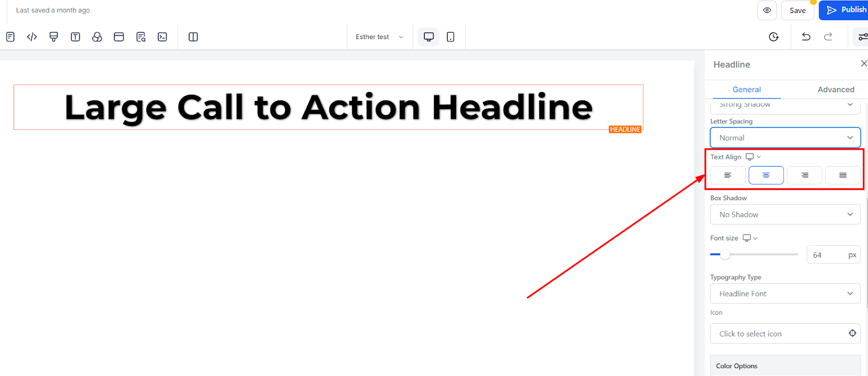Image resolution: width=868 pixels, height=376 pixels.
Task: Open the popup settings icon
Action: 119,37
